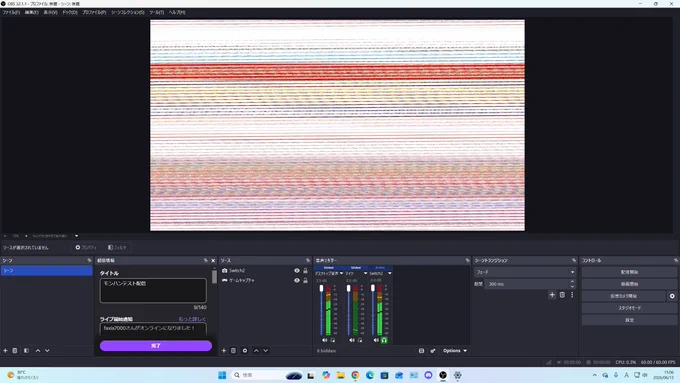Disable green monitoring headphone on Switch2 channel
The height and width of the screenshot is (383, 680).
[384, 340]
